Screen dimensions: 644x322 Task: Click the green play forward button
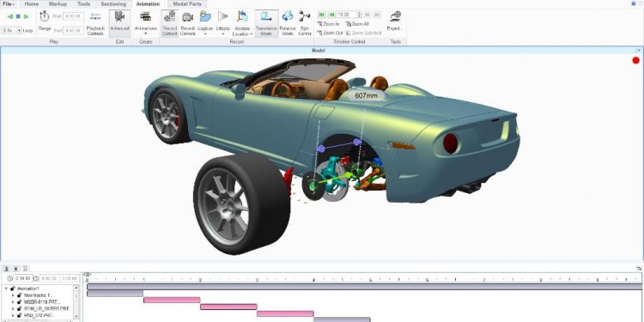click(x=27, y=17)
